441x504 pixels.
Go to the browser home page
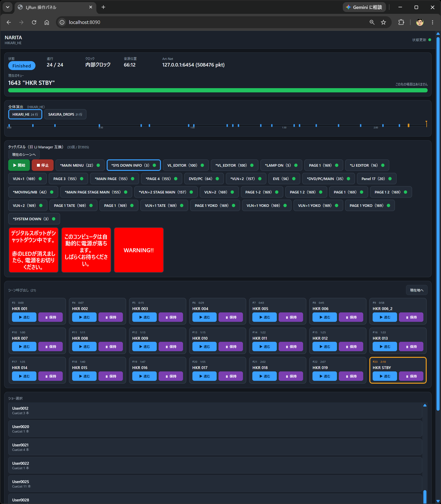(47, 22)
